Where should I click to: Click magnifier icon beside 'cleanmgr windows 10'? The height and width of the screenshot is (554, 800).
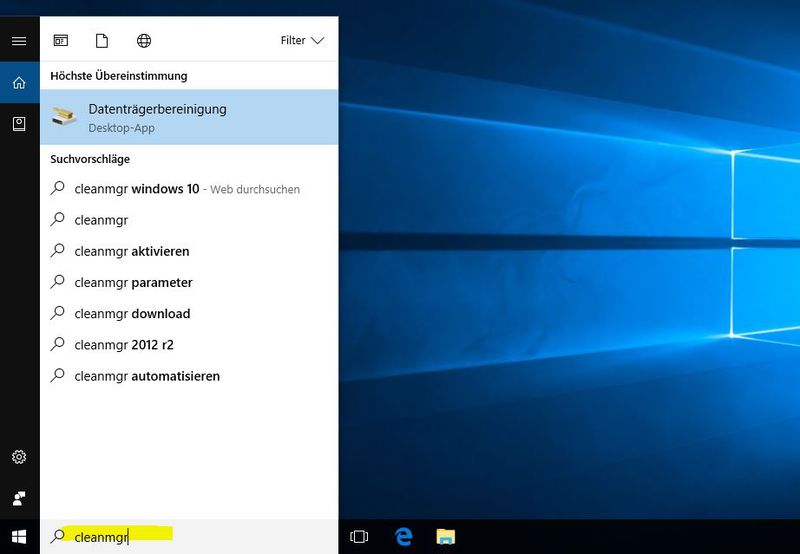click(58, 188)
